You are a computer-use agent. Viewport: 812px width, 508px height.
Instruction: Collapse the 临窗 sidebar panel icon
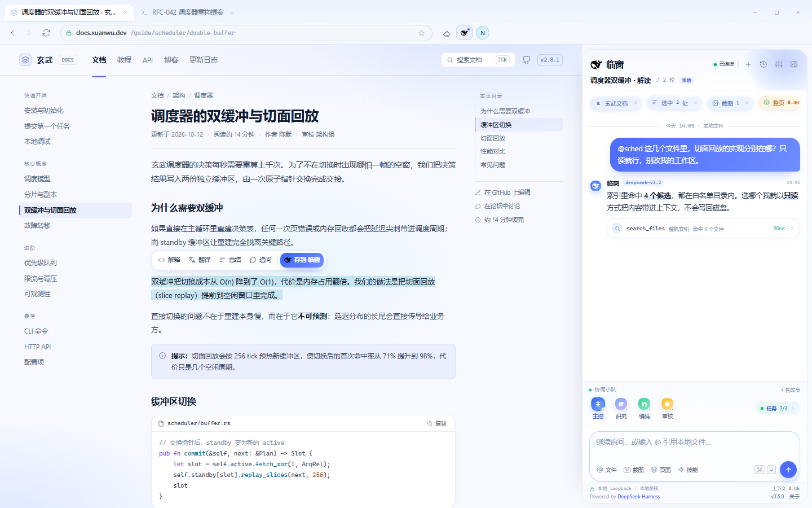pyautogui.click(x=794, y=64)
